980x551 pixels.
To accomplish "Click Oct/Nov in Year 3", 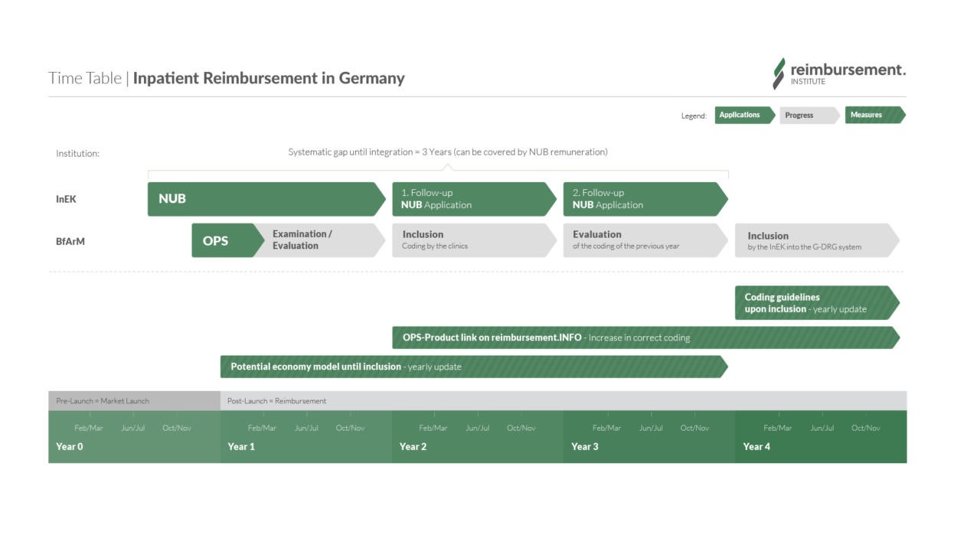I will (x=695, y=429).
